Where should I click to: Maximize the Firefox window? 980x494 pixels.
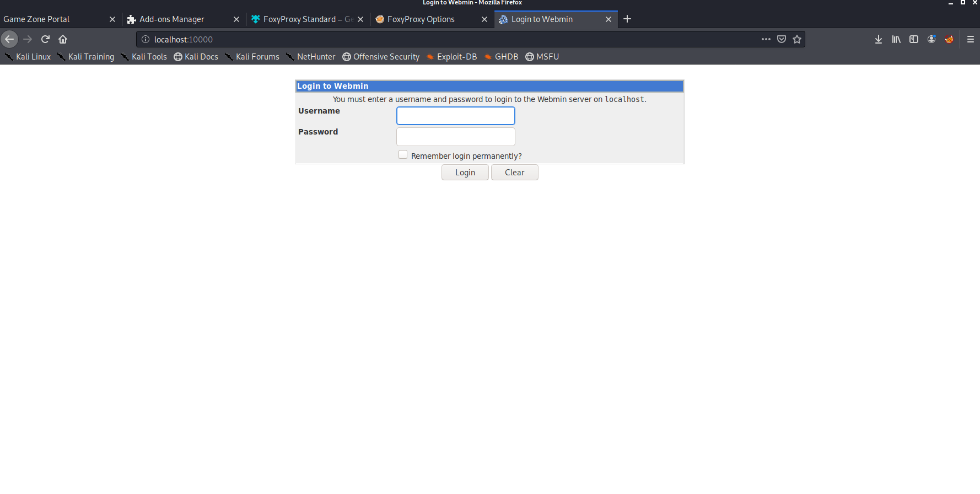pyautogui.click(x=963, y=3)
